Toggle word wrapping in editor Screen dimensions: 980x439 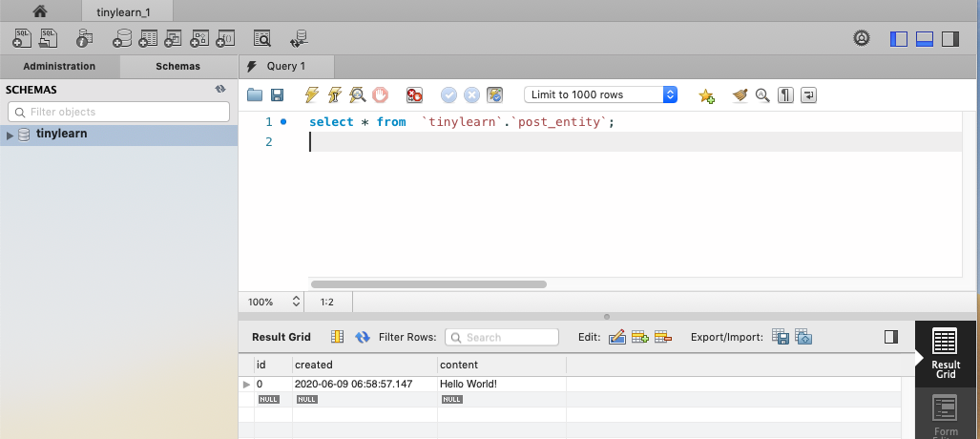coord(809,95)
